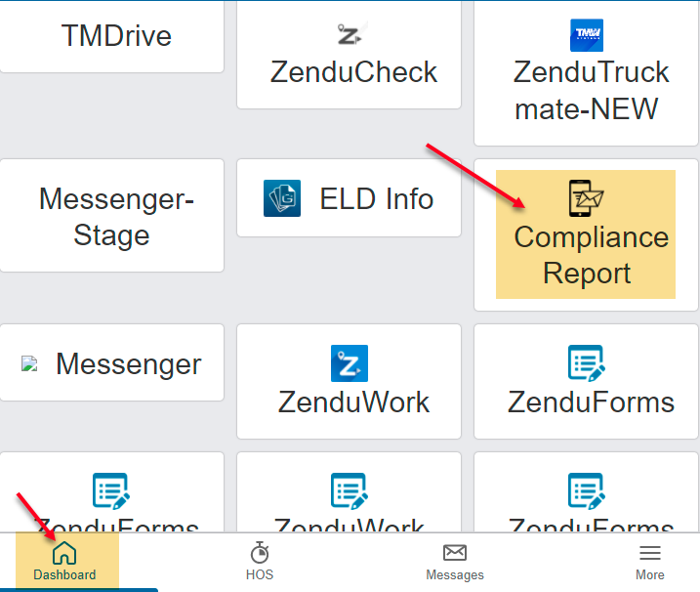Click the ZenduCheck logo icon

(350, 33)
